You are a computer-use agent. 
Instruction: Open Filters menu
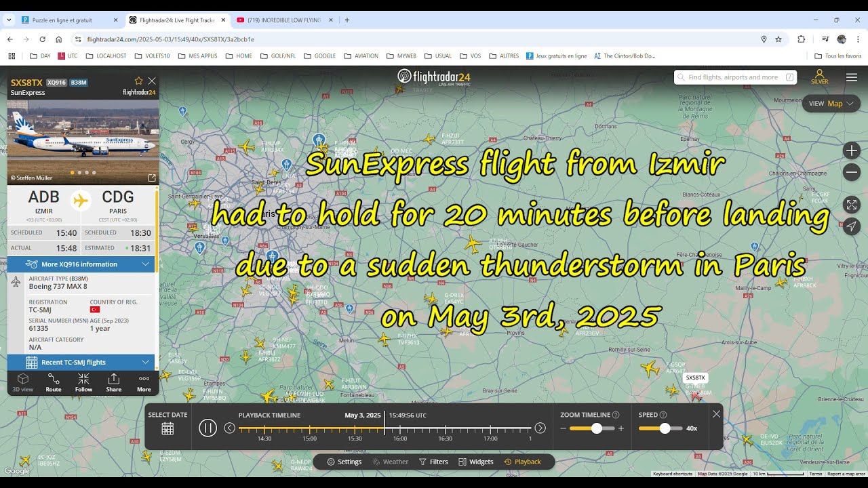click(x=433, y=462)
